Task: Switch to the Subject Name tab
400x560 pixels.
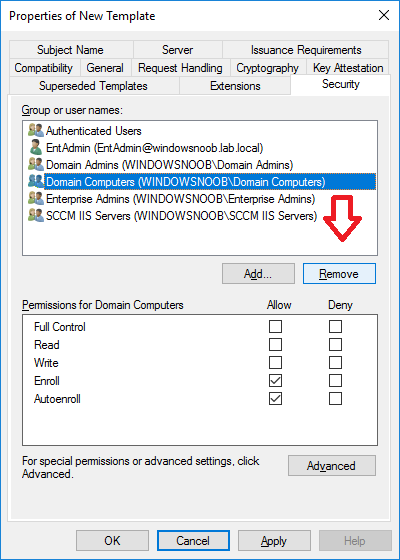Action: pyautogui.click(x=71, y=50)
